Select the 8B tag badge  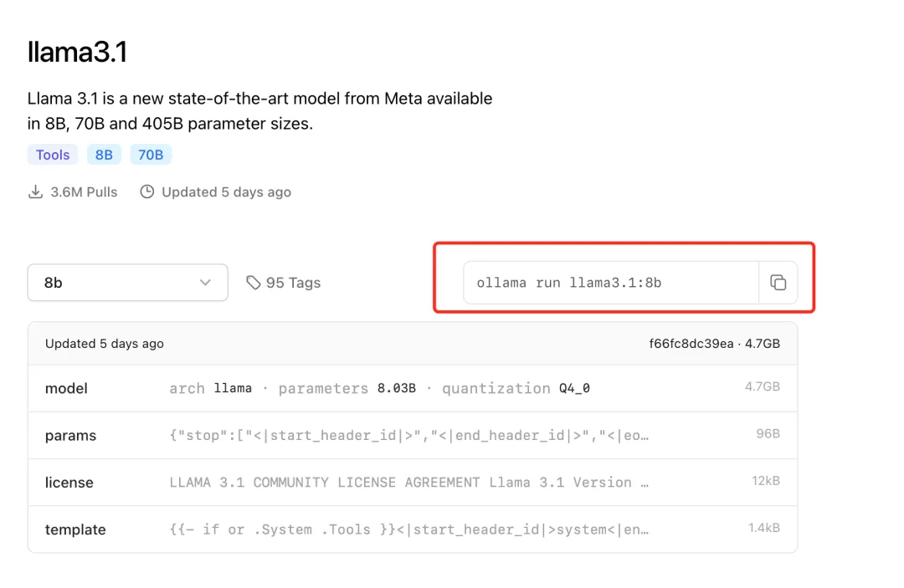[x=104, y=155]
